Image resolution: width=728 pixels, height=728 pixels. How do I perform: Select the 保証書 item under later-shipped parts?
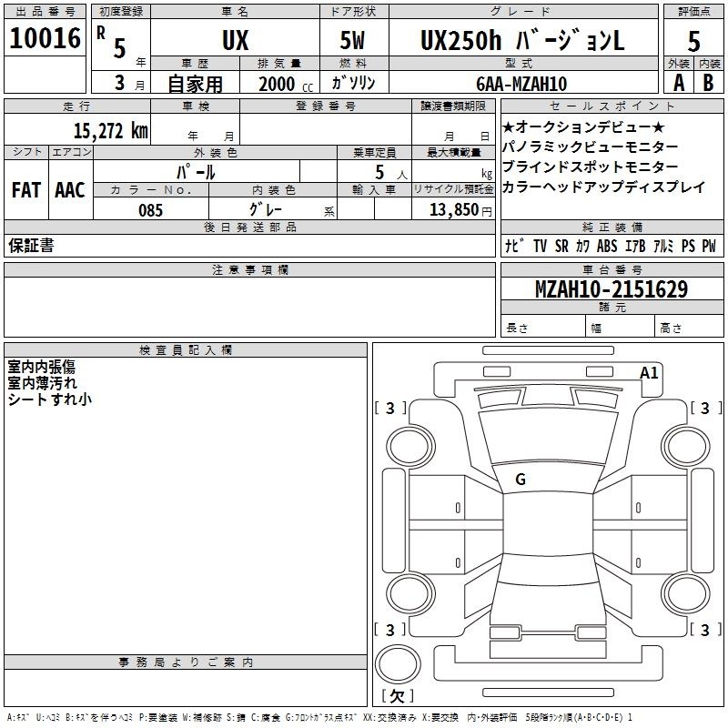pos(31,246)
